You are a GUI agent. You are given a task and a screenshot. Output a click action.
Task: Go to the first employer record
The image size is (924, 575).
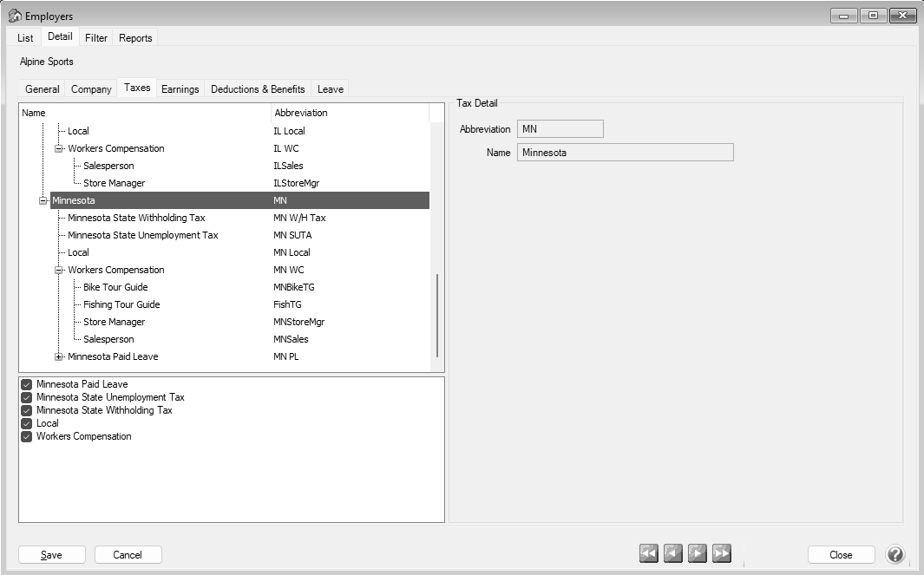(649, 554)
